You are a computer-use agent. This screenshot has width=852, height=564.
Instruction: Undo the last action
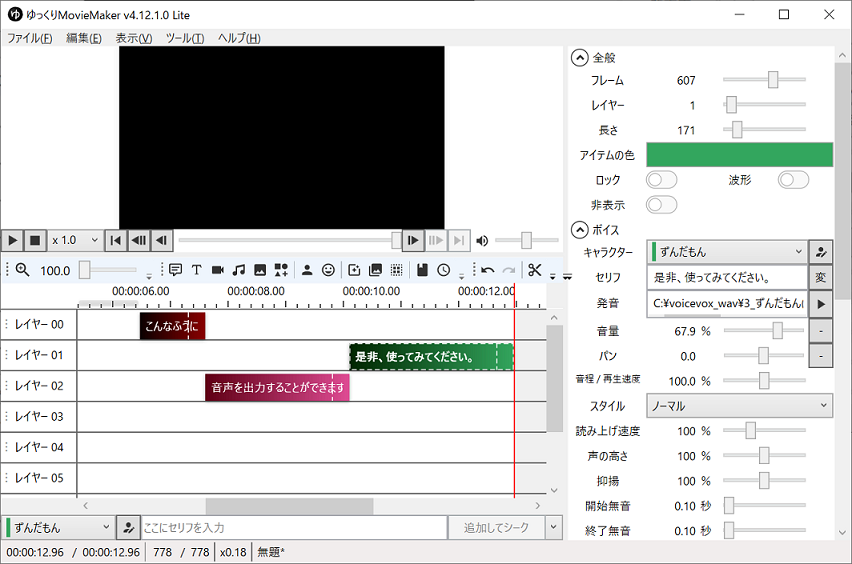tap(487, 270)
